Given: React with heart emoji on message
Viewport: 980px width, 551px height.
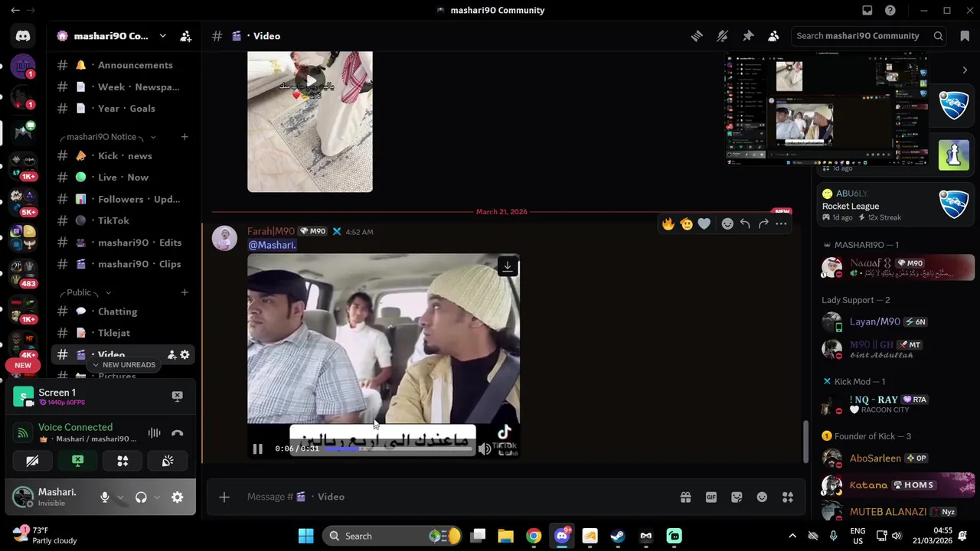Looking at the screenshot, I should [704, 223].
